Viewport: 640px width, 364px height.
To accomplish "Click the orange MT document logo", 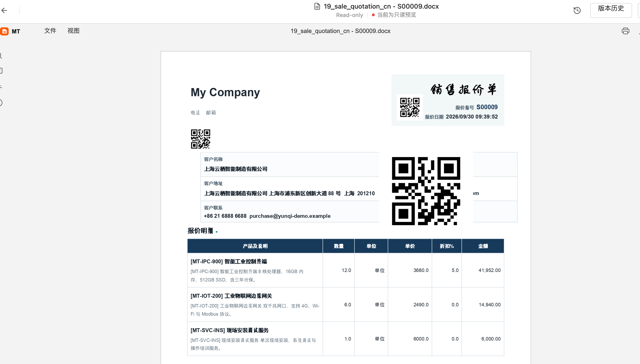I will [4, 31].
